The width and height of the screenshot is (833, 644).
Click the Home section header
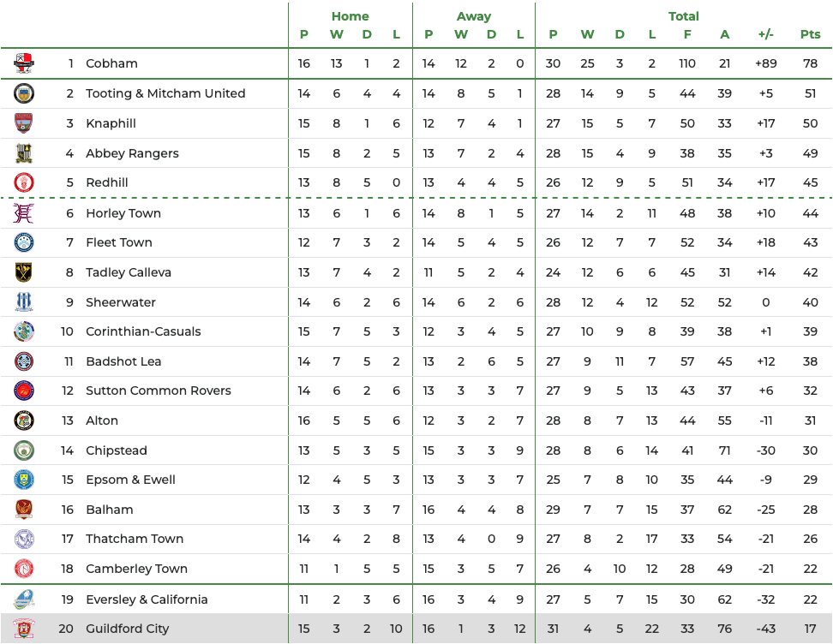[x=350, y=16]
